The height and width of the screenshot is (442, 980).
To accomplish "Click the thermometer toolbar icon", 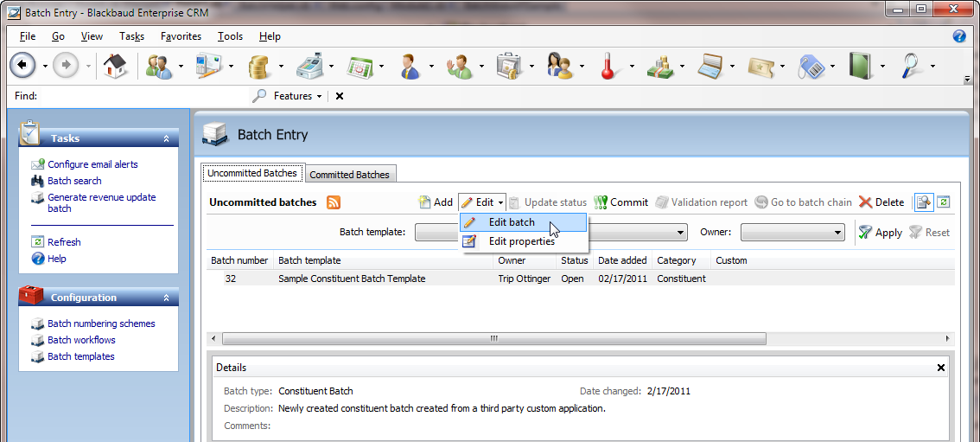I will pos(608,66).
